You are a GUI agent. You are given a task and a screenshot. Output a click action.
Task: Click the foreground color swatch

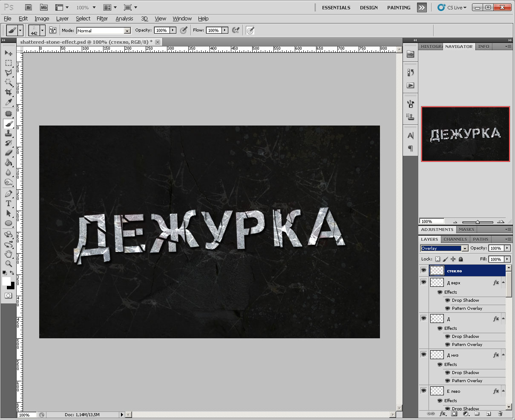[6, 281]
